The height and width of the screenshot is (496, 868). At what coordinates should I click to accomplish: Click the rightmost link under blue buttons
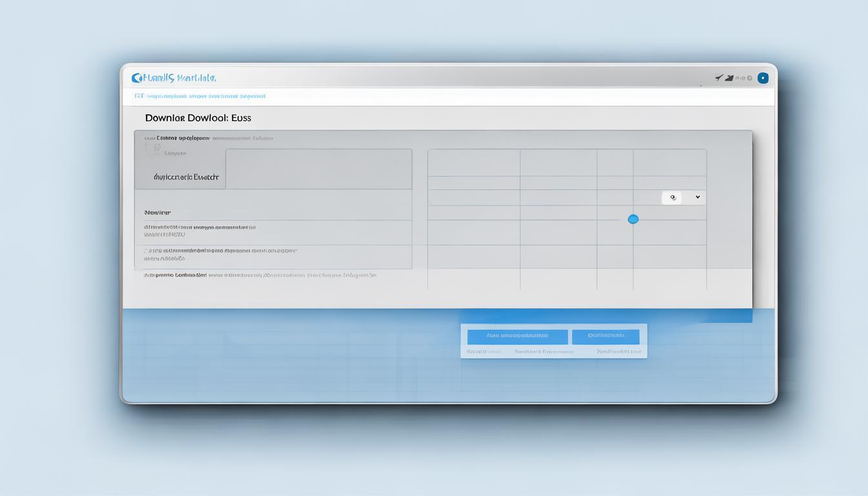pos(619,352)
